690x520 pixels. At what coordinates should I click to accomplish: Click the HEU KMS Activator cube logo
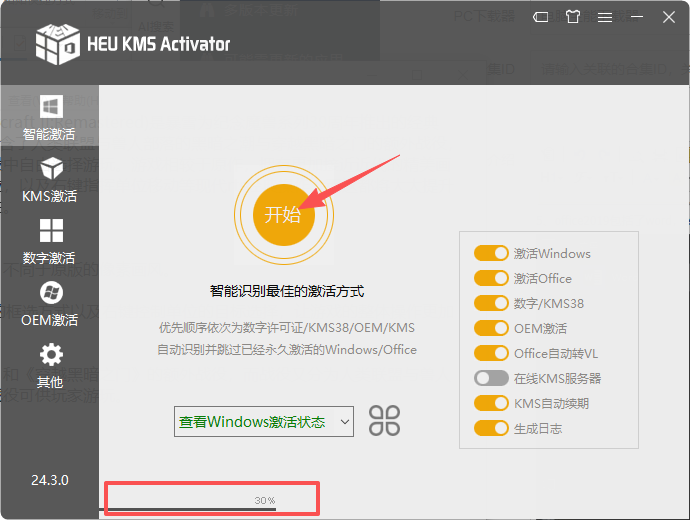pyautogui.click(x=58, y=44)
